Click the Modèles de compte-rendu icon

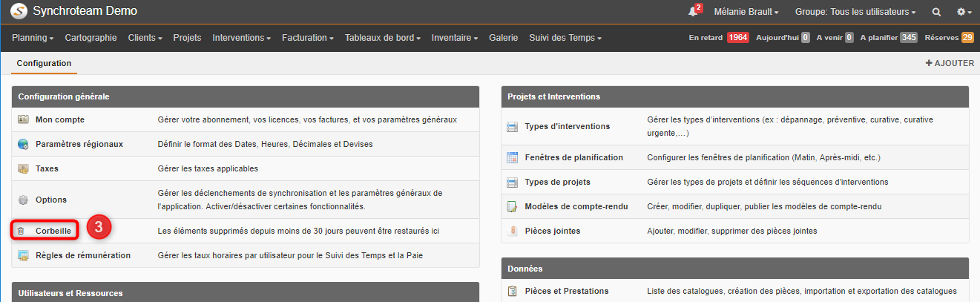[512, 206]
